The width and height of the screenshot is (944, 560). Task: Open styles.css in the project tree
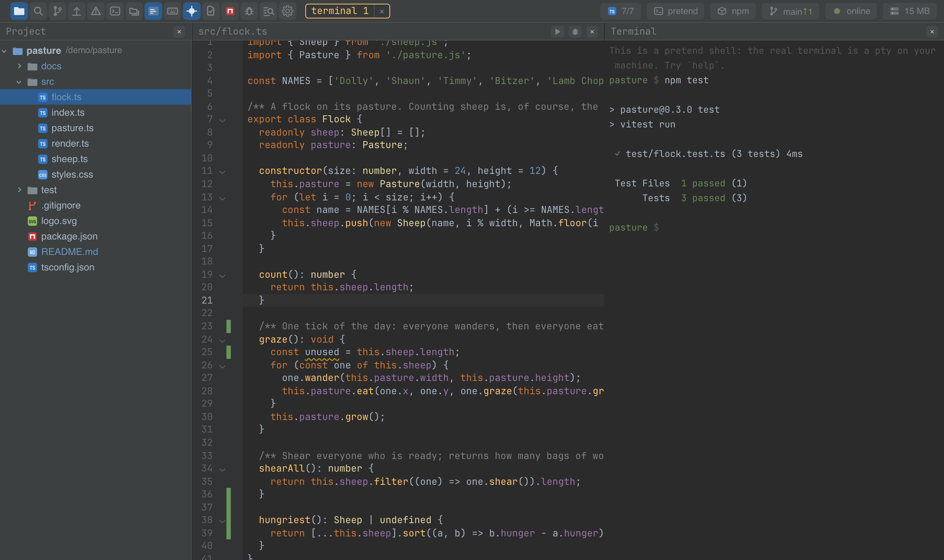click(x=96, y=174)
